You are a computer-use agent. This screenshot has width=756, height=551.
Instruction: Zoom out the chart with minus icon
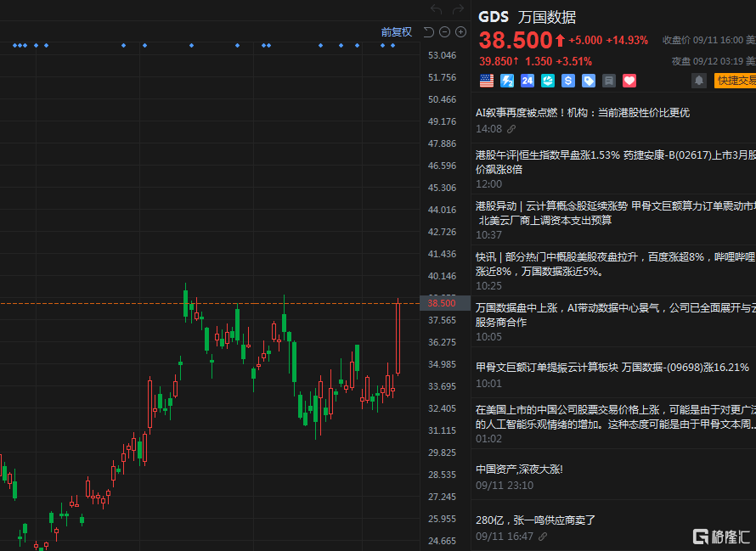pos(444,32)
